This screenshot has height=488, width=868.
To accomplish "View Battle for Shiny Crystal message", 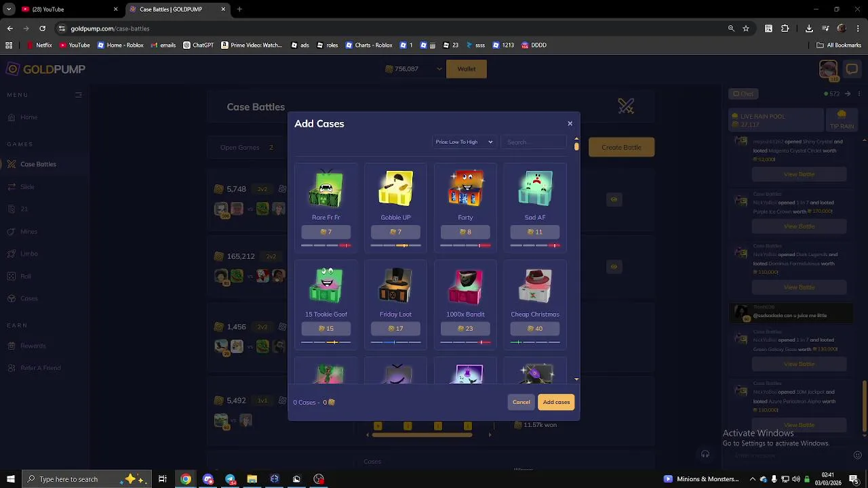I will click(x=800, y=174).
